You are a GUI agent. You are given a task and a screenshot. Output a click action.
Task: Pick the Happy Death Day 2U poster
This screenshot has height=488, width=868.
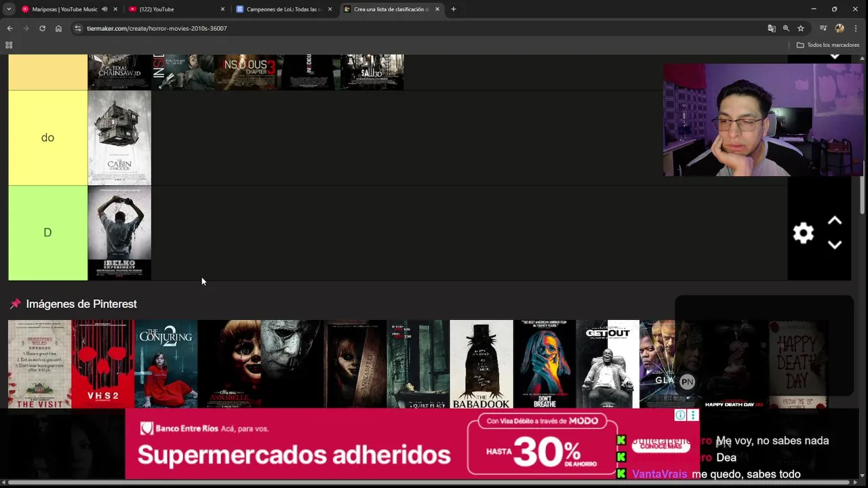pyautogui.click(x=733, y=364)
